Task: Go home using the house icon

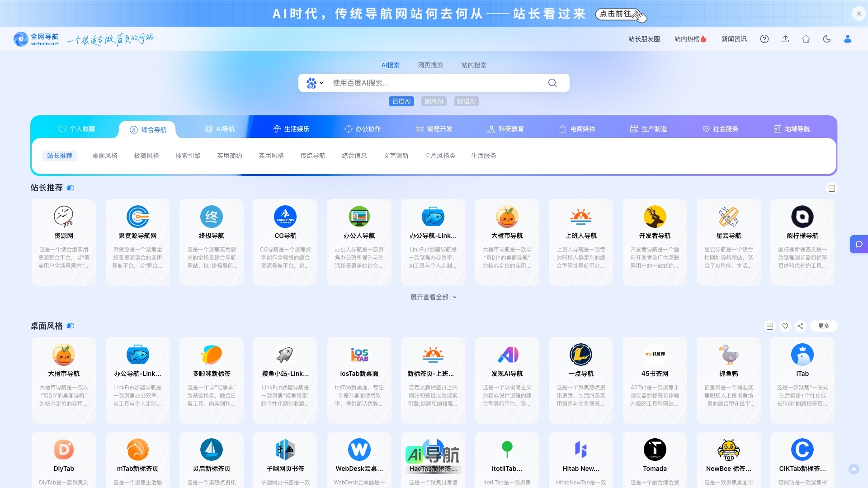Action: (x=806, y=39)
